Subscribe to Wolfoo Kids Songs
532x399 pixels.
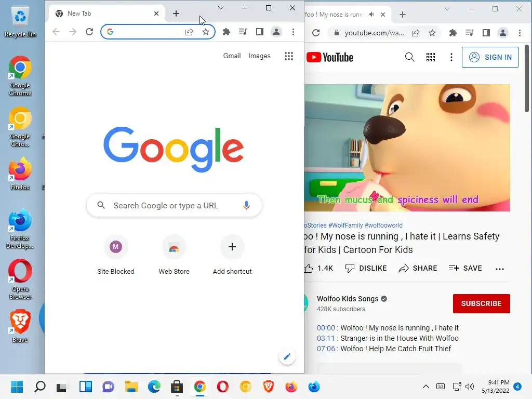[x=481, y=303]
